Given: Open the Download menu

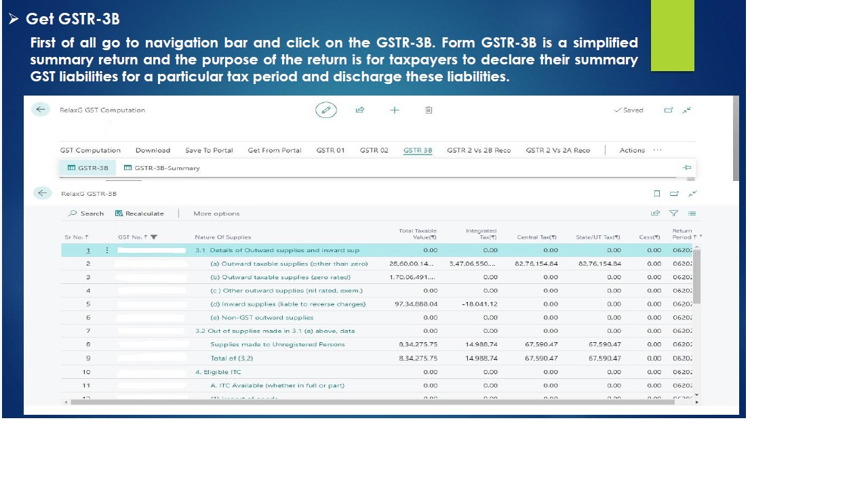Looking at the screenshot, I should click(x=153, y=150).
